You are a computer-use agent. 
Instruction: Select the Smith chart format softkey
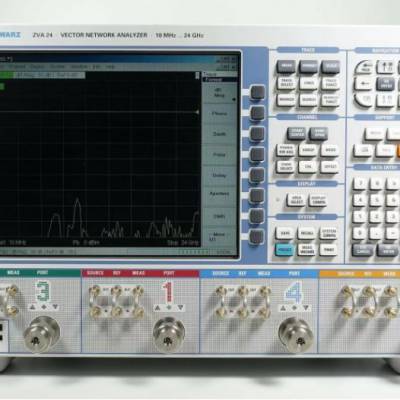(x=219, y=134)
